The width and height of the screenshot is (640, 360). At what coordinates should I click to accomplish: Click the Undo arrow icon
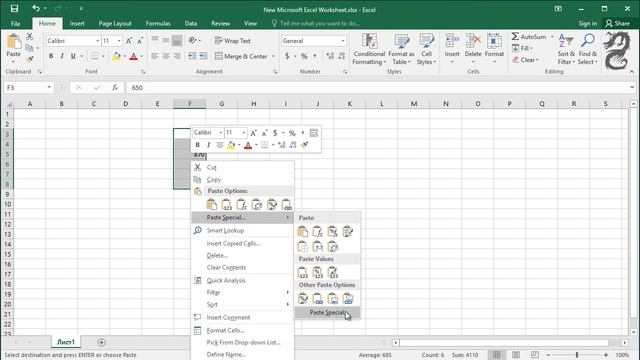pyautogui.click(x=36, y=9)
